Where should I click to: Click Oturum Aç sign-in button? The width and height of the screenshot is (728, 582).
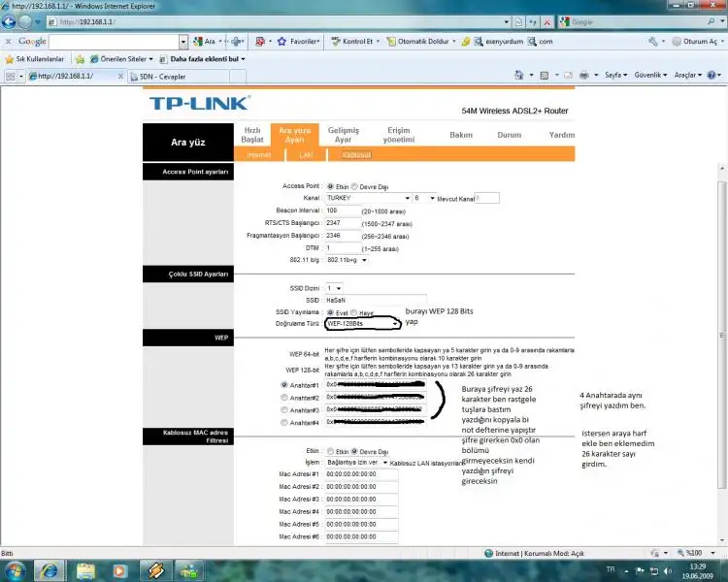[695, 42]
